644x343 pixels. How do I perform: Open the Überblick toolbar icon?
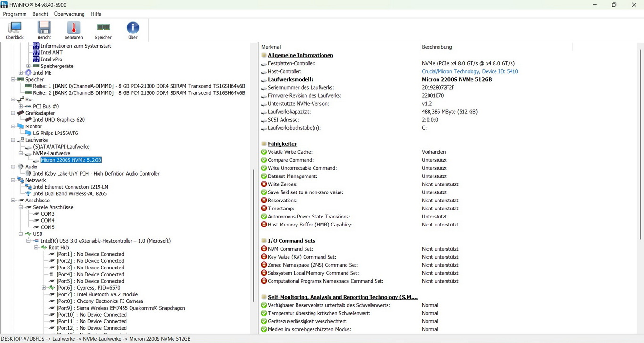click(15, 30)
